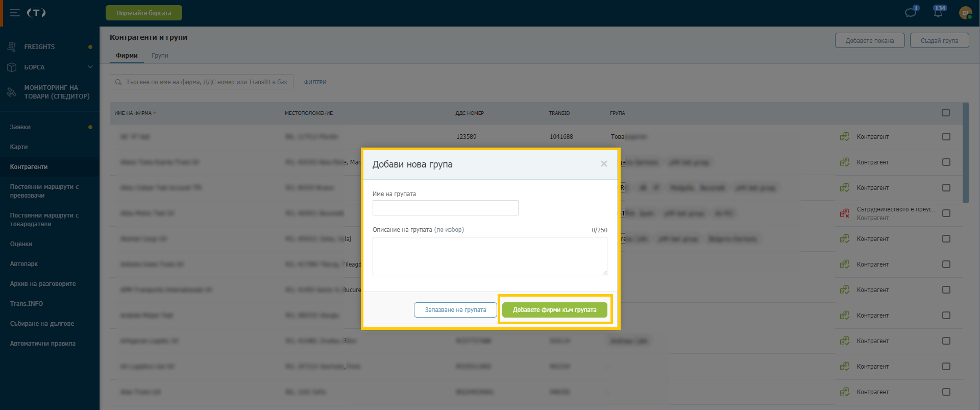Click contractor status icon in ninth table row
The image size is (980, 410).
(x=845, y=341)
